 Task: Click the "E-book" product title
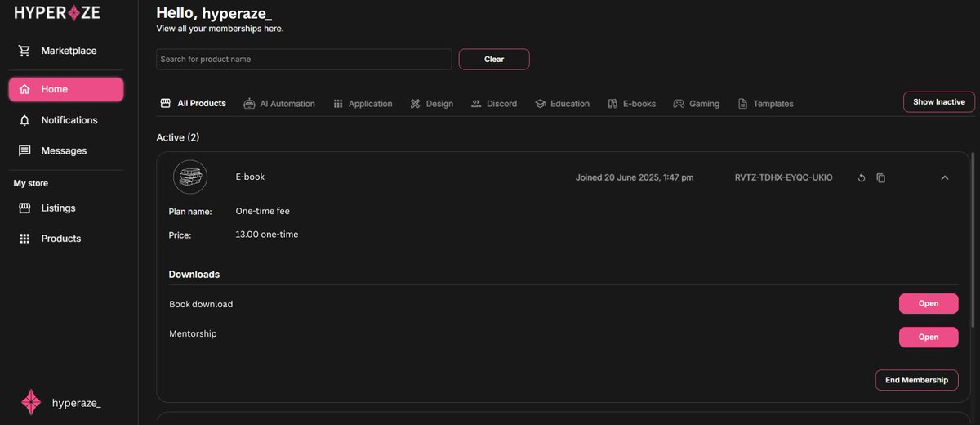pyautogui.click(x=250, y=177)
